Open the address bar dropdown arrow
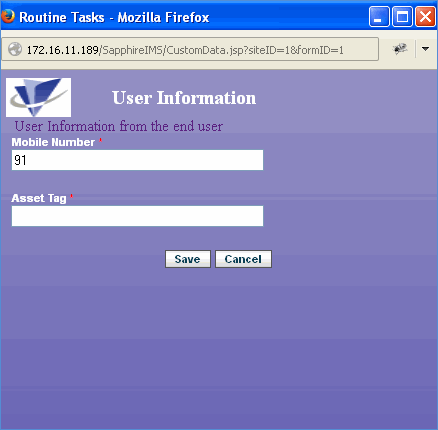This screenshot has width=438, height=430. [x=425, y=49]
